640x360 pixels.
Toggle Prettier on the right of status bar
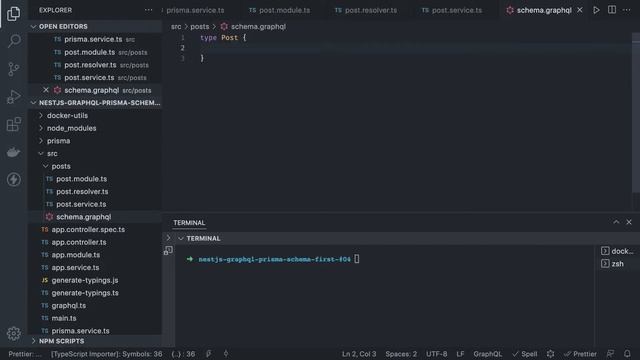point(580,354)
